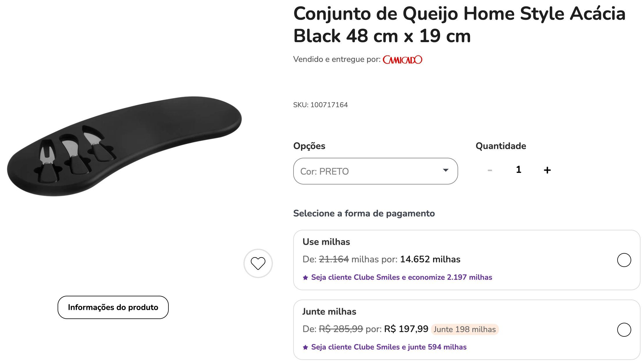Screen dimensions: 644x362
Task: Click star icon beside junte 594 milhas
Action: pos(305,347)
